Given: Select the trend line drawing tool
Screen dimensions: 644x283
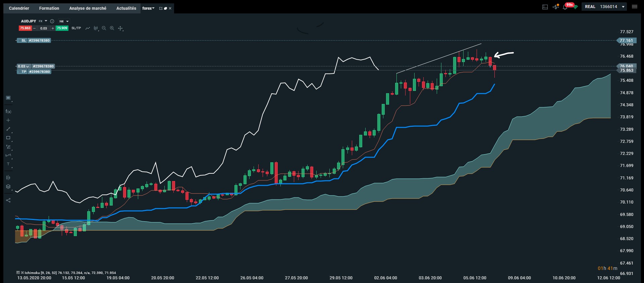Looking at the screenshot, I should point(8,129).
